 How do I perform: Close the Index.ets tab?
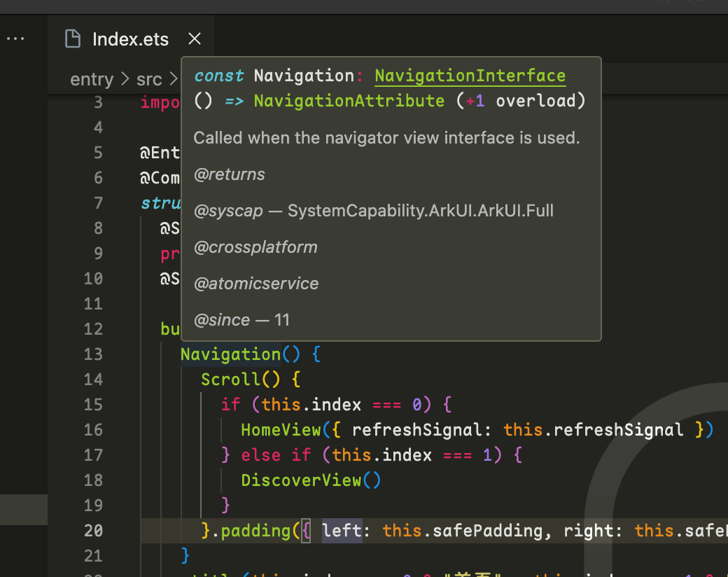click(x=195, y=39)
